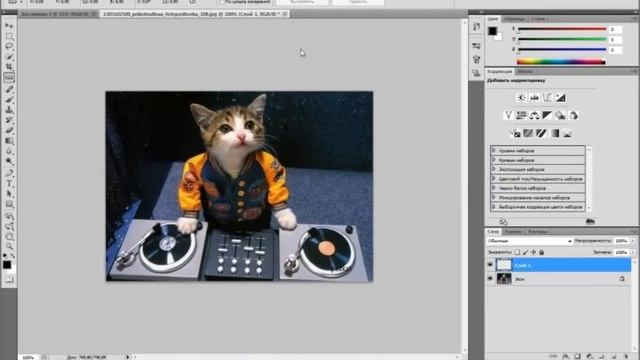Click the foreground color swatch in Color panel
640x360 pixels.
[x=493, y=31]
